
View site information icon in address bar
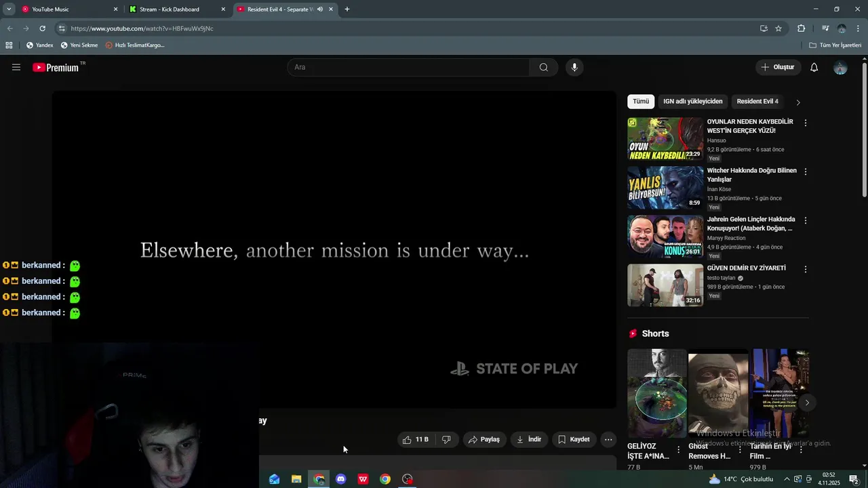(x=62, y=28)
